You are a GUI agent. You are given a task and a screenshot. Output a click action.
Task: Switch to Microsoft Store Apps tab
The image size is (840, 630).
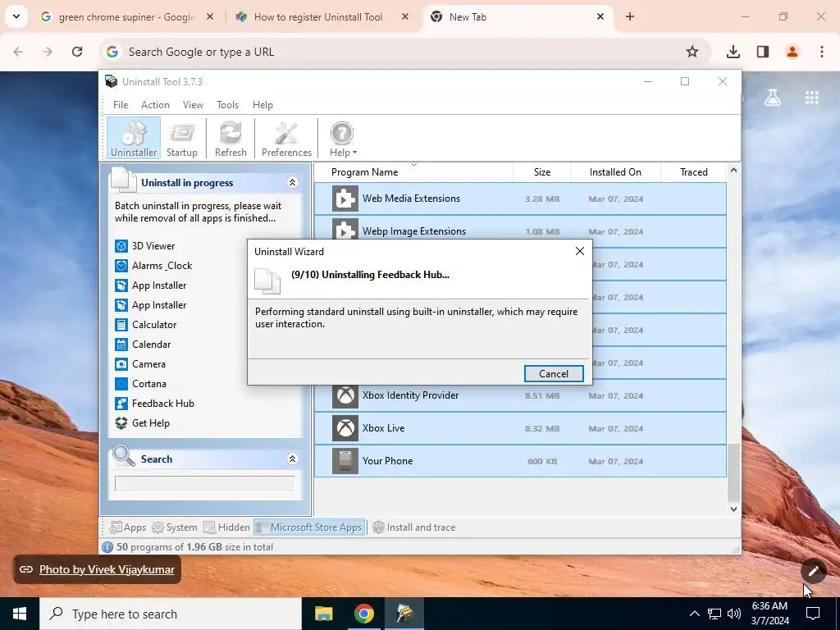point(309,527)
